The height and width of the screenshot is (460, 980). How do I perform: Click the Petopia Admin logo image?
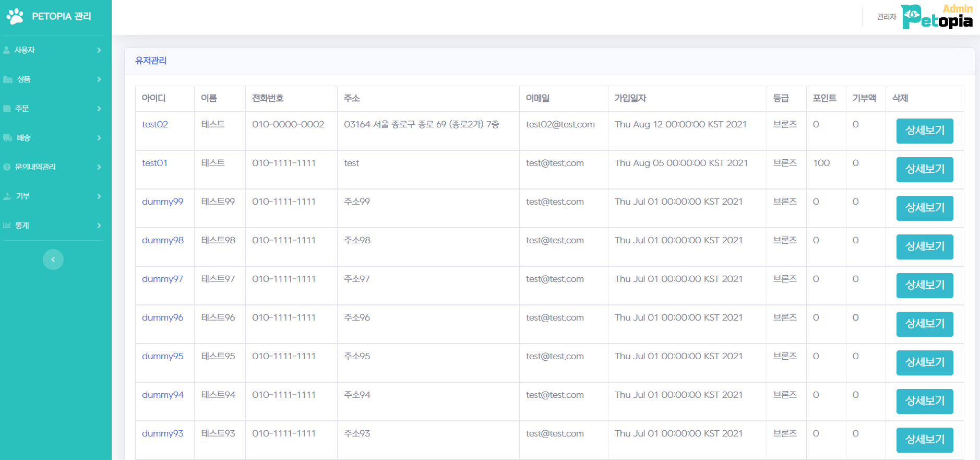coord(937,17)
